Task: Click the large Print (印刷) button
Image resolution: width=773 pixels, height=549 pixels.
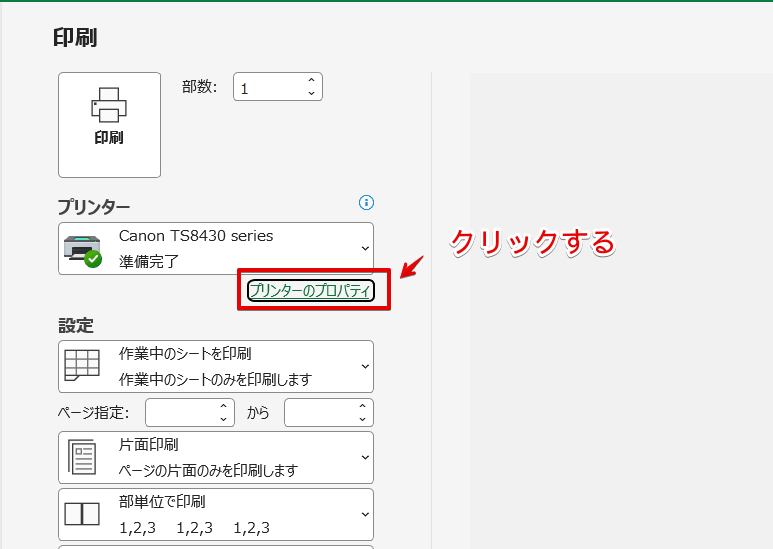Action: pyautogui.click(x=109, y=125)
